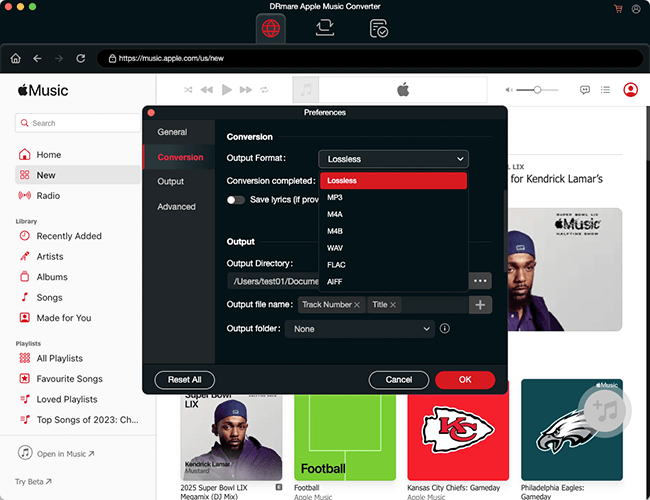Viewport: 650px width, 500px height.
Task: Open the converted history tab icon
Action: click(x=378, y=28)
